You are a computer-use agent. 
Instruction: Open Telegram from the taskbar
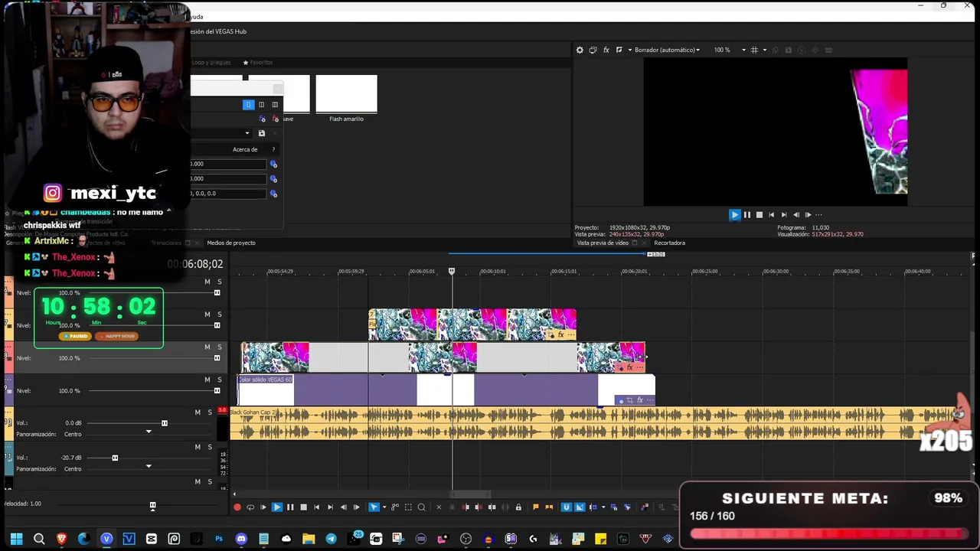tap(331, 539)
